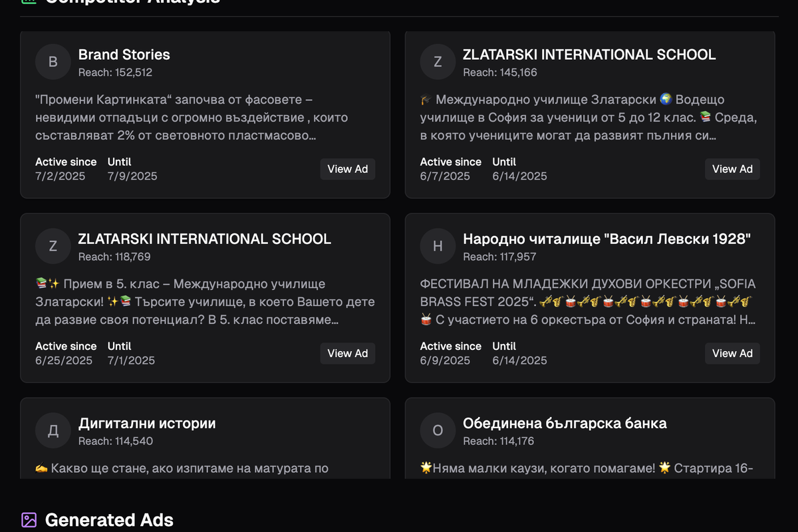Click 'Reach: 114,176' text
798x532 pixels.
[x=499, y=441]
